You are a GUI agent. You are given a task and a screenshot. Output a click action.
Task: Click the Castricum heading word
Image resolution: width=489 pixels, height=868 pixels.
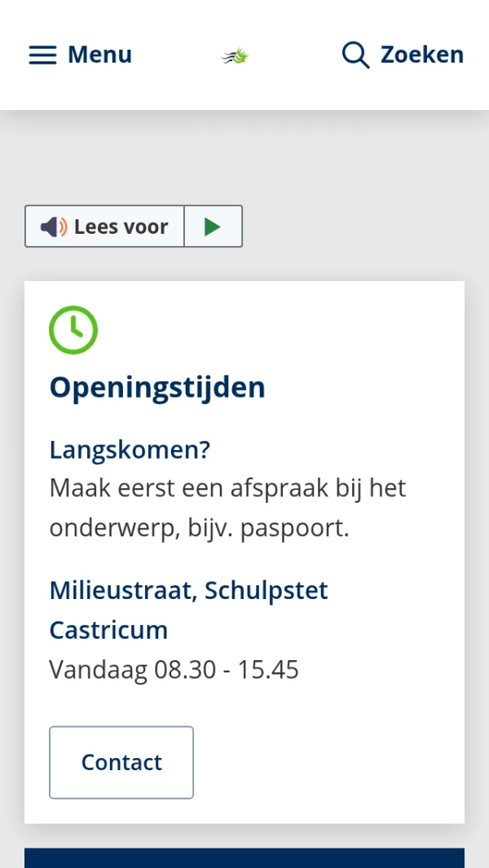(x=108, y=630)
